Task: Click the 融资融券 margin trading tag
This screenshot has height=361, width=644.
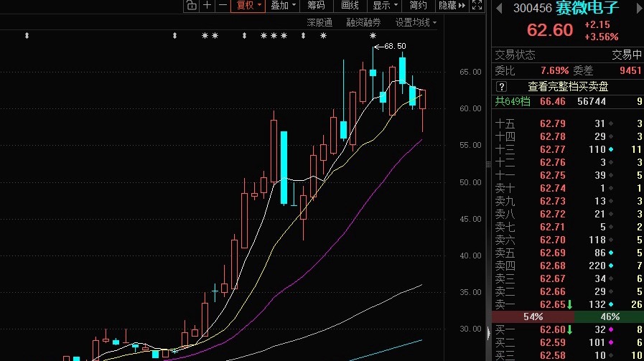Action: tap(363, 22)
